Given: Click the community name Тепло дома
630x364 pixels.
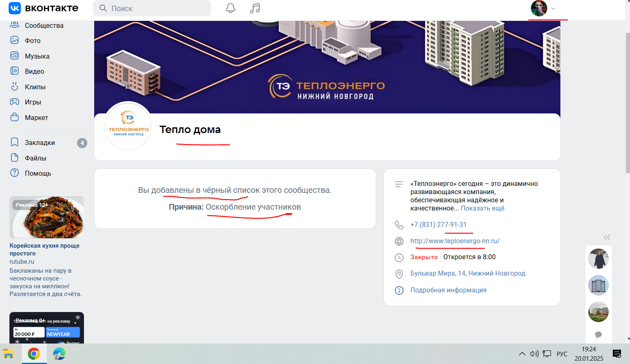Looking at the screenshot, I should tap(190, 129).
